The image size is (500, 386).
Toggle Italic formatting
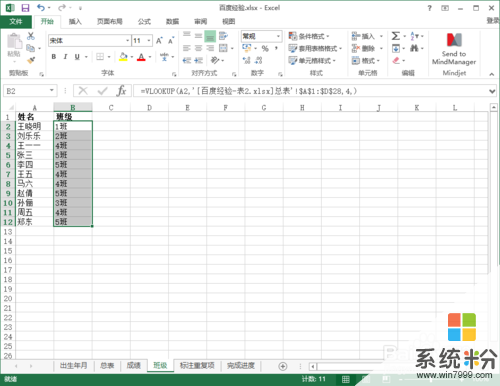coord(65,57)
